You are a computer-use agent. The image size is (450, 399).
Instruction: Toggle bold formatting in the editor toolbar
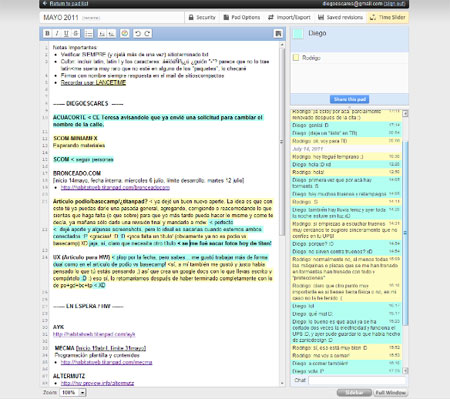(47, 33)
